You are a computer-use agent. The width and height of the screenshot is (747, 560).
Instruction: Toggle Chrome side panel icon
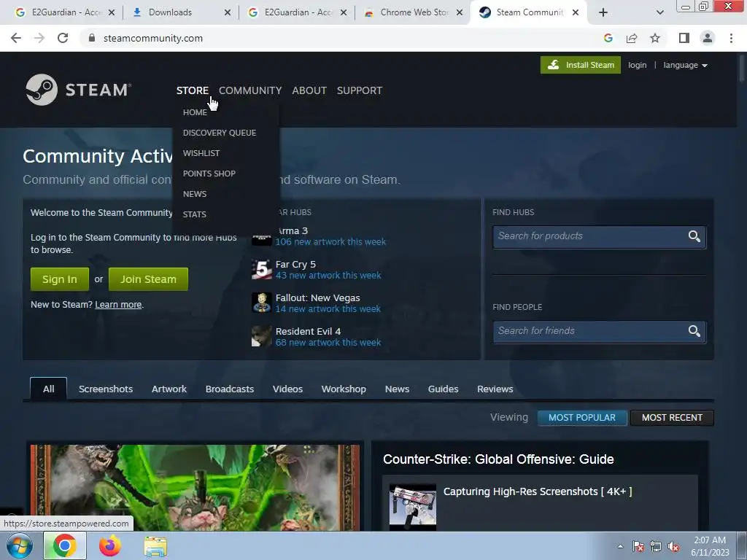684,38
